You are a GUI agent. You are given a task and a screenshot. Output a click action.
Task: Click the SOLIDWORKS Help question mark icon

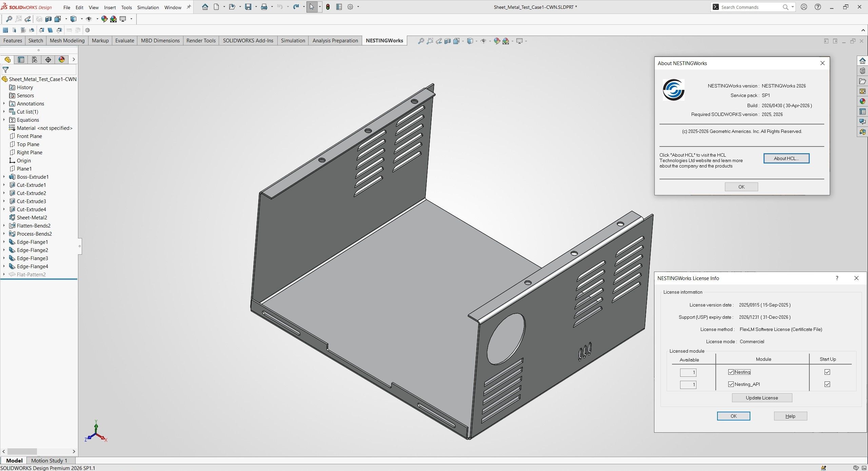coord(818,7)
